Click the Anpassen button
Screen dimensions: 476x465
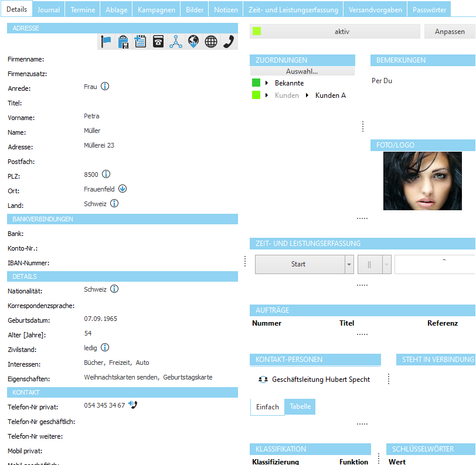449,31
